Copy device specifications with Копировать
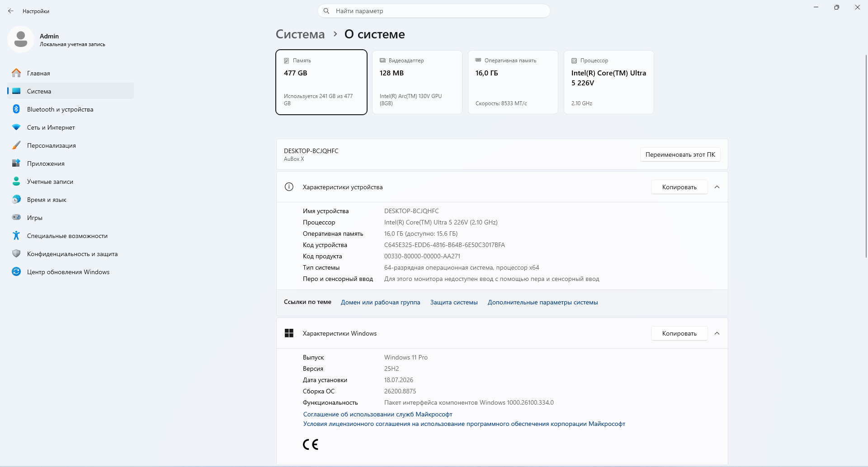 click(679, 187)
